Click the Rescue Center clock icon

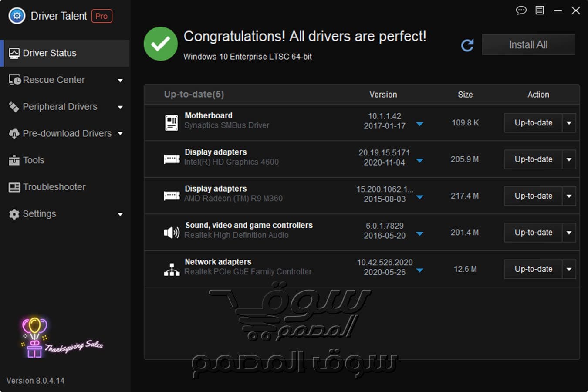pos(14,80)
